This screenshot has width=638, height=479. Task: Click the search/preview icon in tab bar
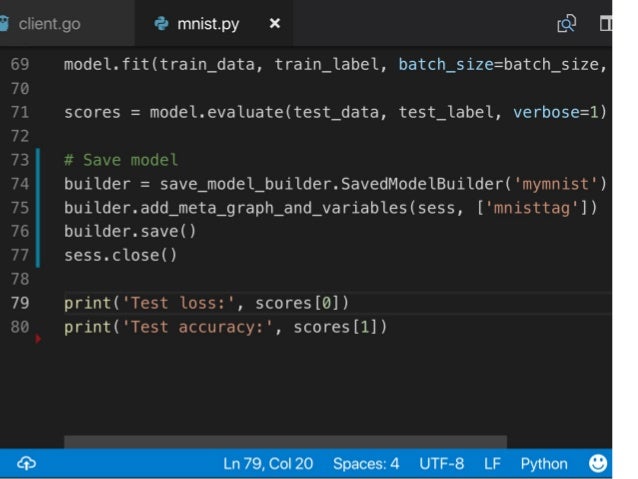click(x=566, y=24)
